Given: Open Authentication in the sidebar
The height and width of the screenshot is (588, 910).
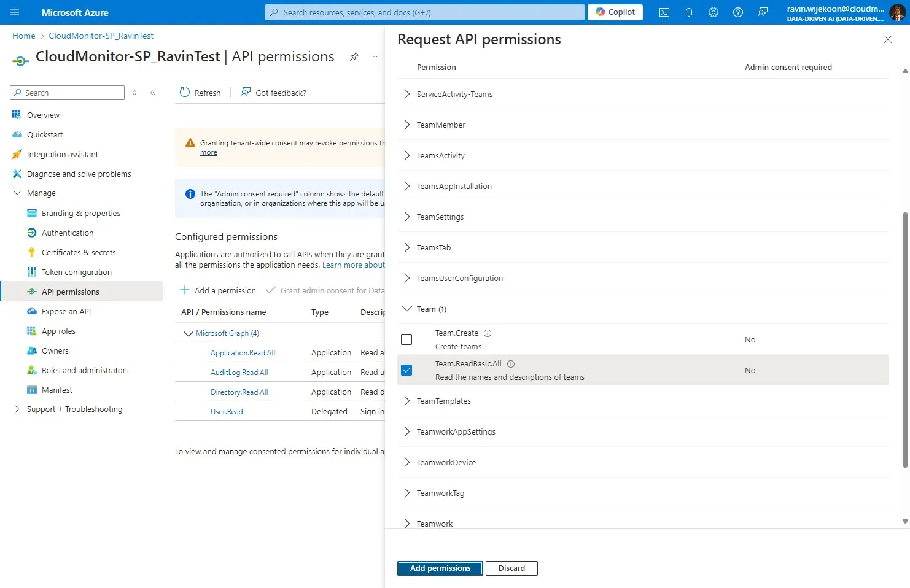Looking at the screenshot, I should (68, 233).
